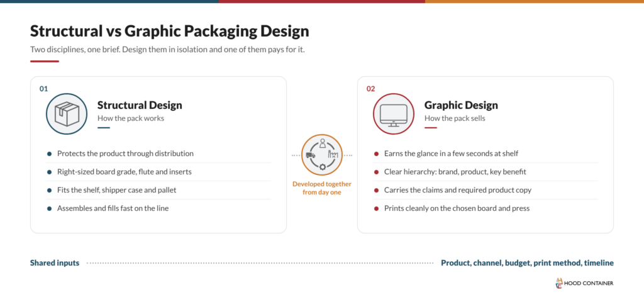Click "Earns the glance in a few seconds" bullet

[x=451, y=154]
